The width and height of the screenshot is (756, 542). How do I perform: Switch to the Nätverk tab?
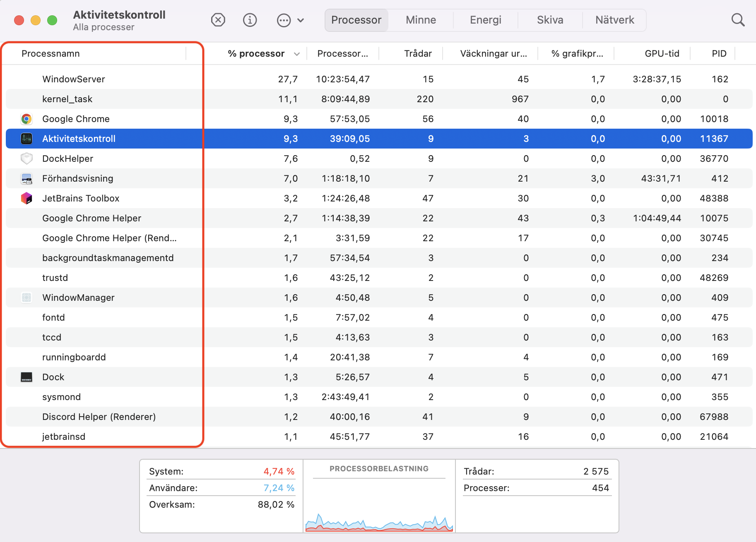(615, 20)
